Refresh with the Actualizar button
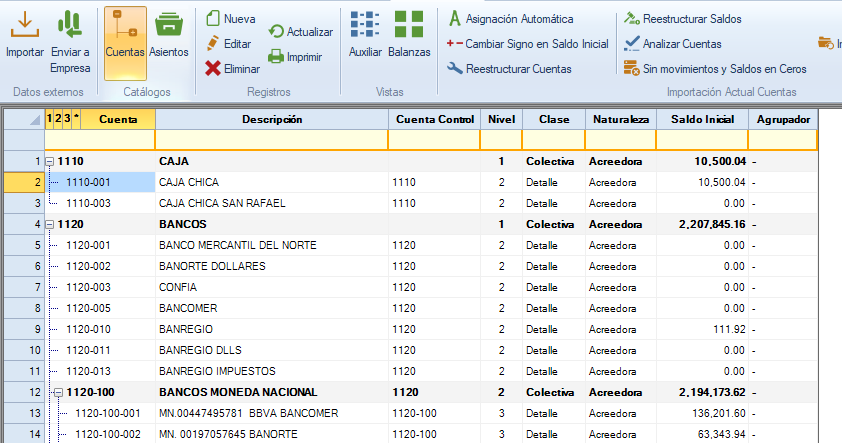 pos(300,32)
